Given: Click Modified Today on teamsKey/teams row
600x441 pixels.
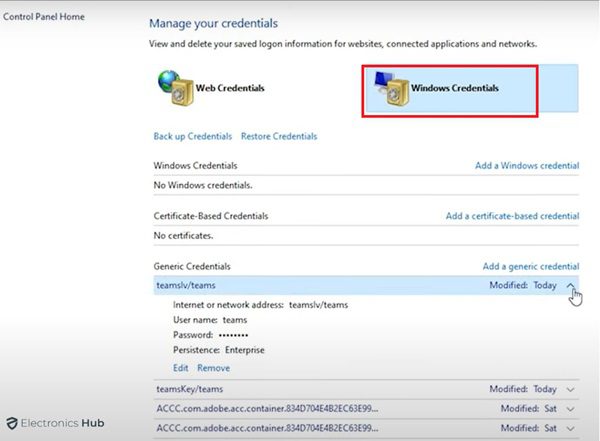Looking at the screenshot, I should tap(523, 389).
